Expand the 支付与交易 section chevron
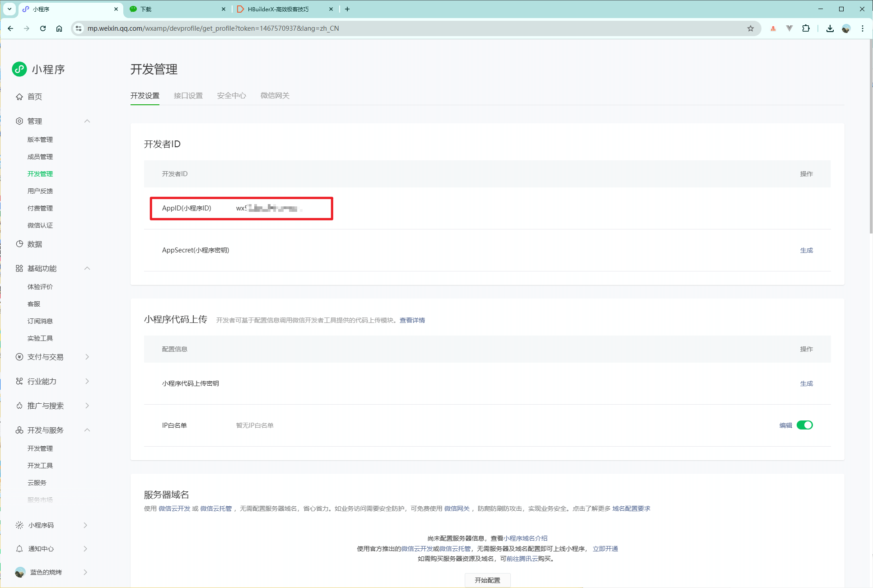This screenshot has height=588, width=873. click(x=87, y=357)
